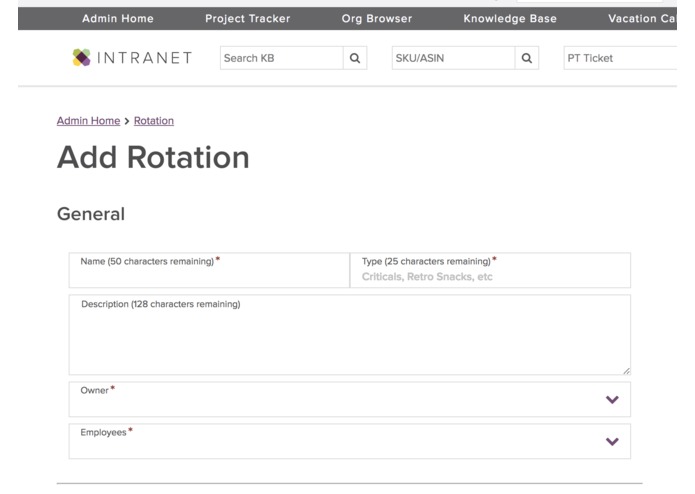Expand the Employees dropdown chevron

[612, 441]
